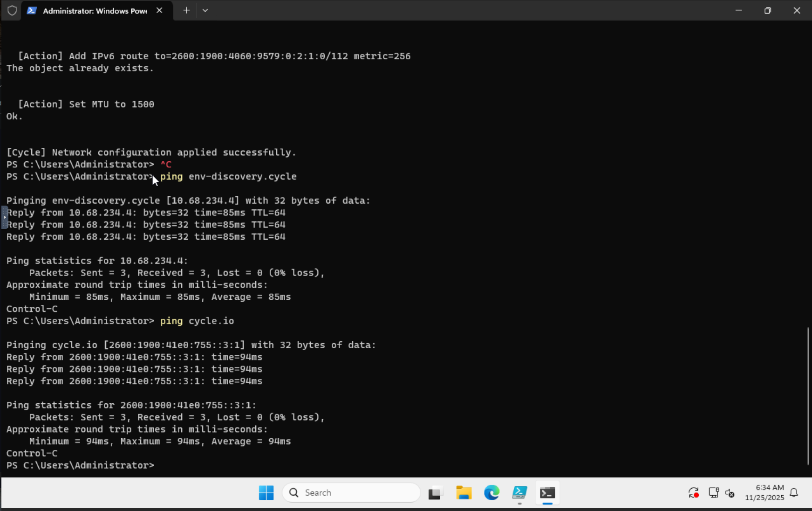Open Task View from the taskbar
Screen dimensions: 812x511
[x=435, y=492]
